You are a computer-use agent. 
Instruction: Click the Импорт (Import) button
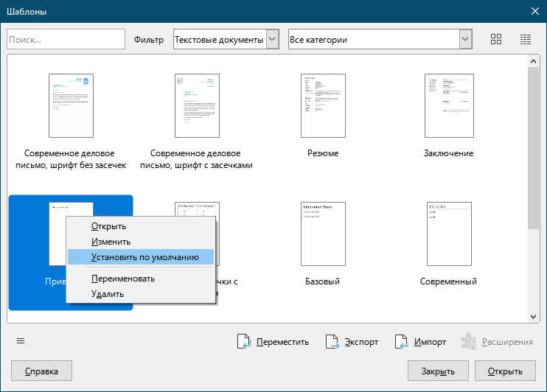pos(420,342)
